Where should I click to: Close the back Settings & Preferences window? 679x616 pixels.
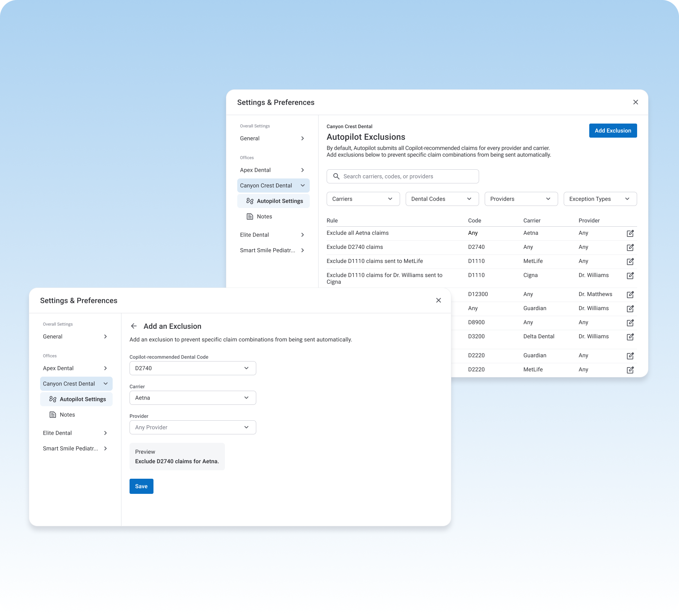[x=636, y=102]
